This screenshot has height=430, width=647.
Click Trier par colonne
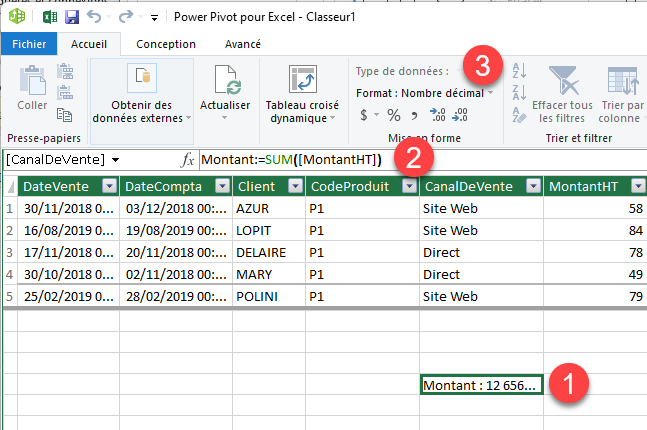click(x=622, y=95)
